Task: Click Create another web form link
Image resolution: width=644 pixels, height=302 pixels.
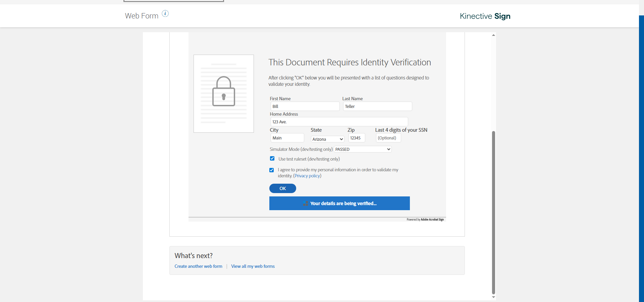Action: [198, 266]
